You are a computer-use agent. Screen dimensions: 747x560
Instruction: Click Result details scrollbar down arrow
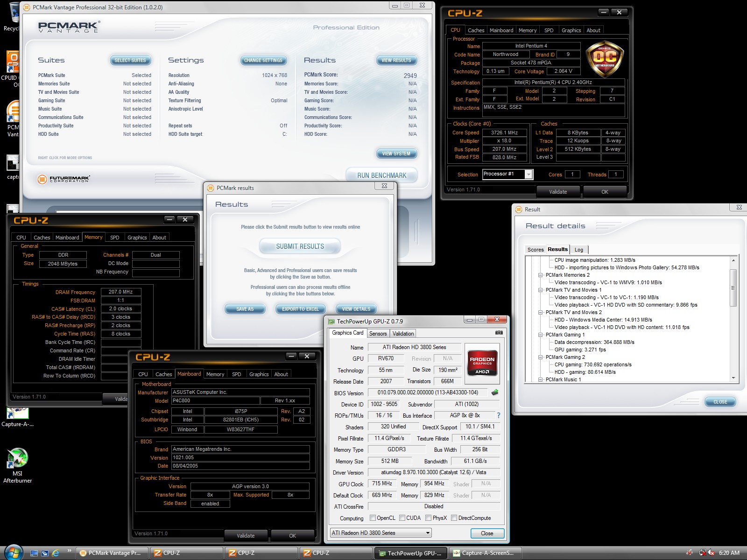[x=733, y=378]
